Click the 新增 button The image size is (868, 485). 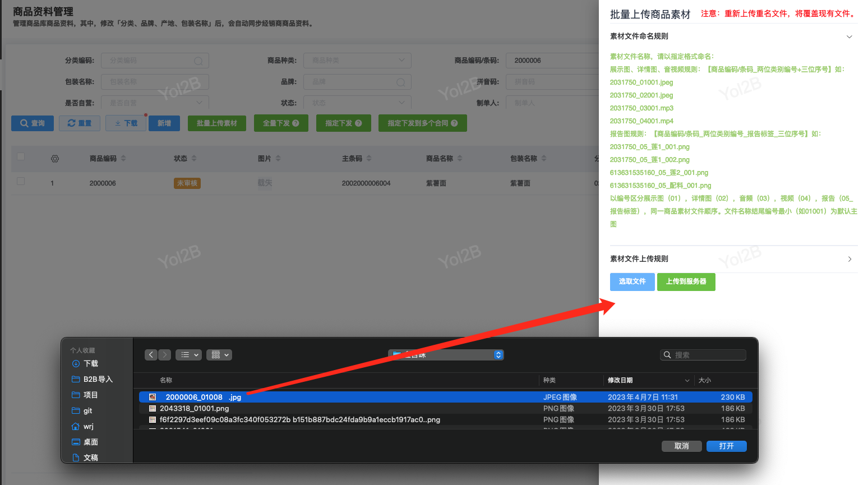tap(164, 123)
